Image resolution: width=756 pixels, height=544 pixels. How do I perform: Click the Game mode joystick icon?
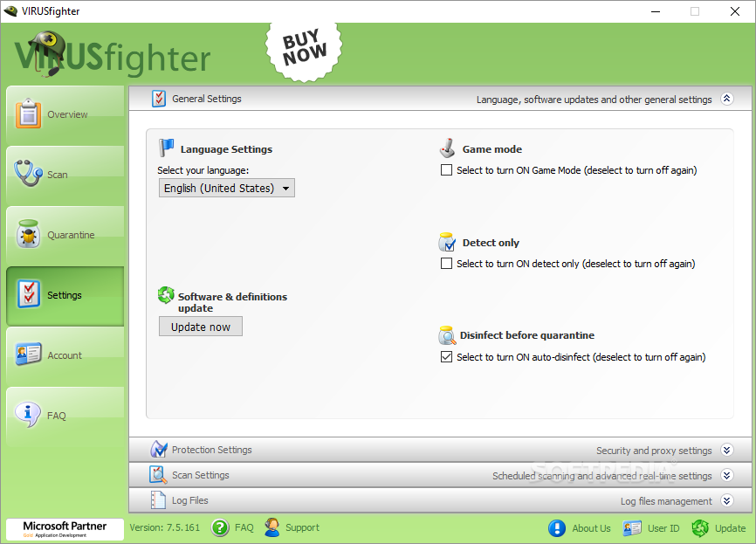click(x=448, y=148)
